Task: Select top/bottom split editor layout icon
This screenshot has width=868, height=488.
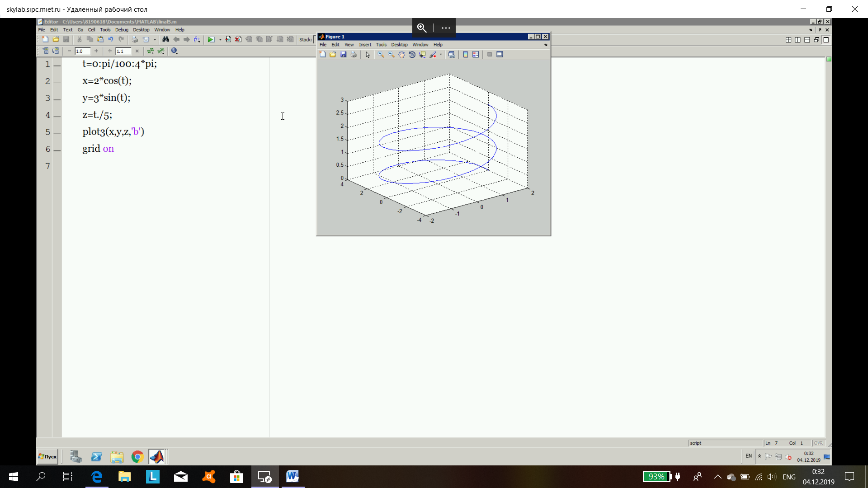Action: (807, 40)
